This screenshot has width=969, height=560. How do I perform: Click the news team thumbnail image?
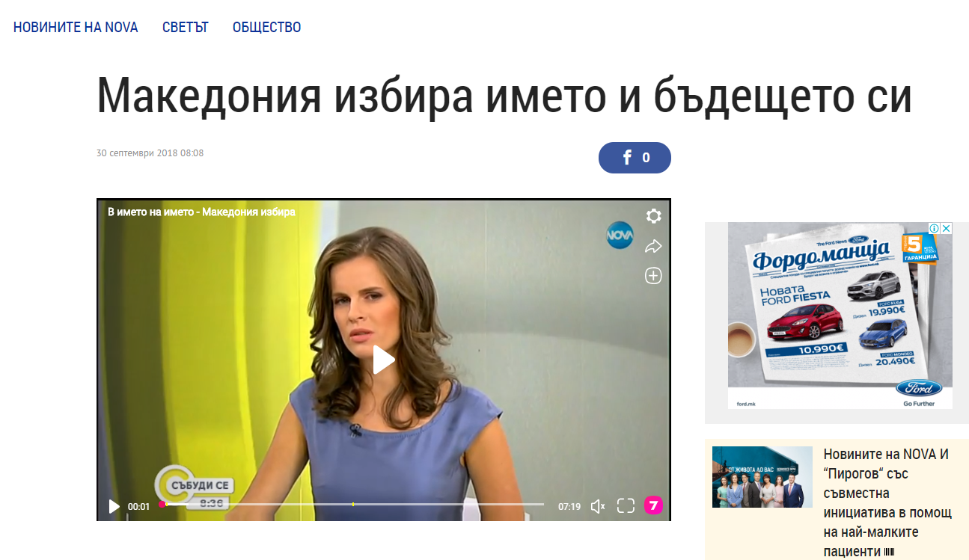(762, 477)
